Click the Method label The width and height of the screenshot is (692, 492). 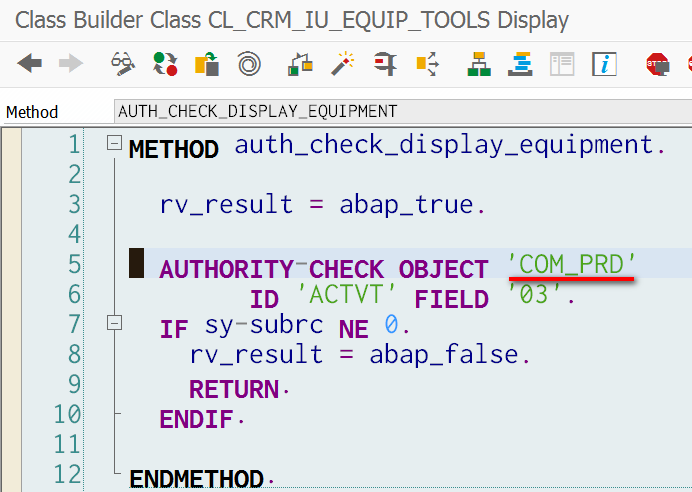[32, 112]
